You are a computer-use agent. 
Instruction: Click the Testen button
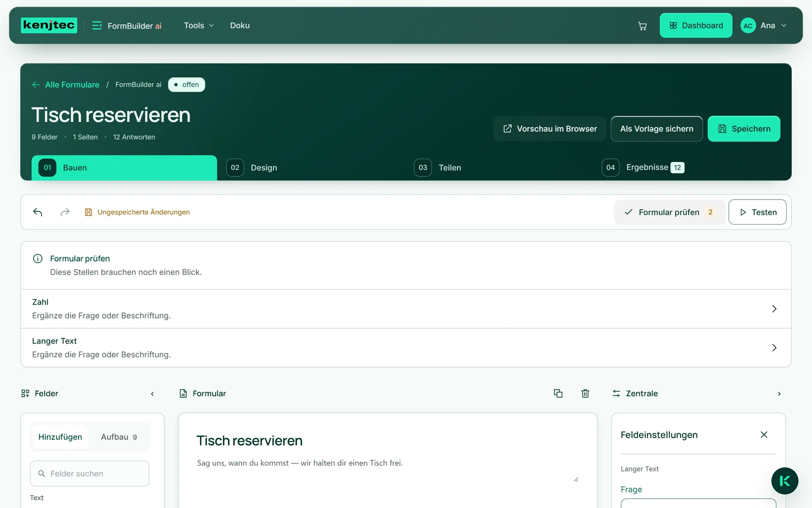click(757, 212)
